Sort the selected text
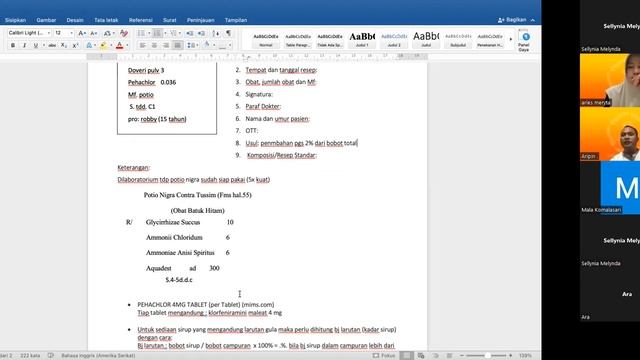This screenshot has width=640, height=360. 216,33
